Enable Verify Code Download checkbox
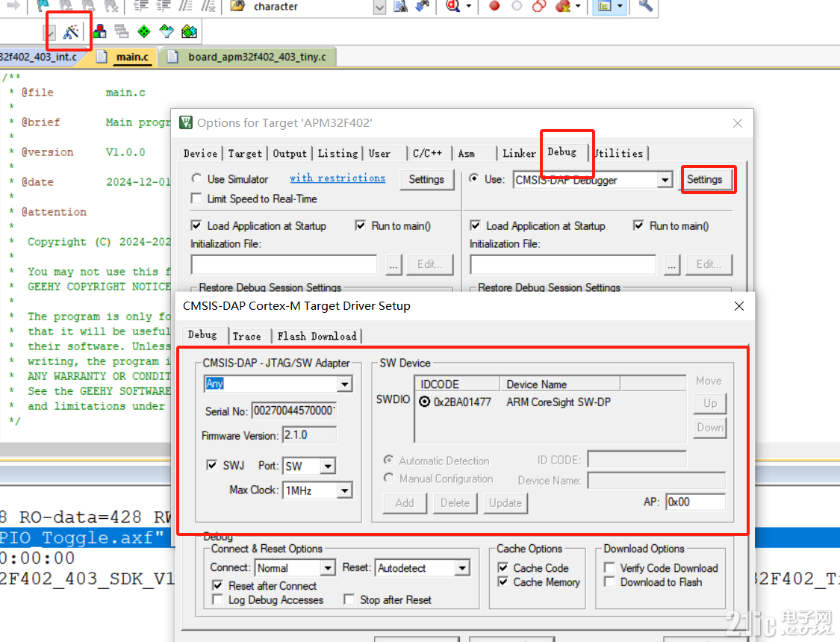This screenshot has width=840, height=642. [609, 567]
